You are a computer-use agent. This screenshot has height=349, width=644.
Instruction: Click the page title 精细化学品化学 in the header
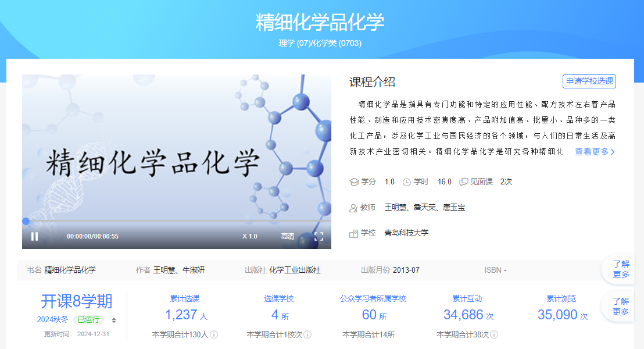click(x=320, y=22)
